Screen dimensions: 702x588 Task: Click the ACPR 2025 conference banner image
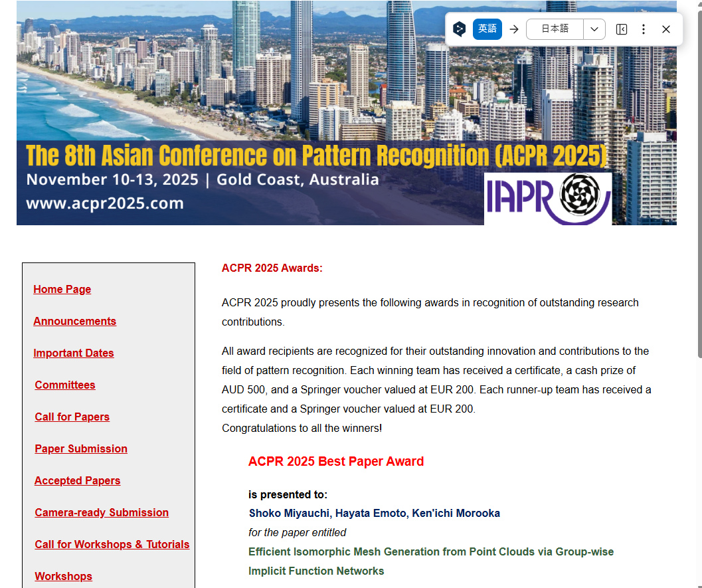point(266,113)
